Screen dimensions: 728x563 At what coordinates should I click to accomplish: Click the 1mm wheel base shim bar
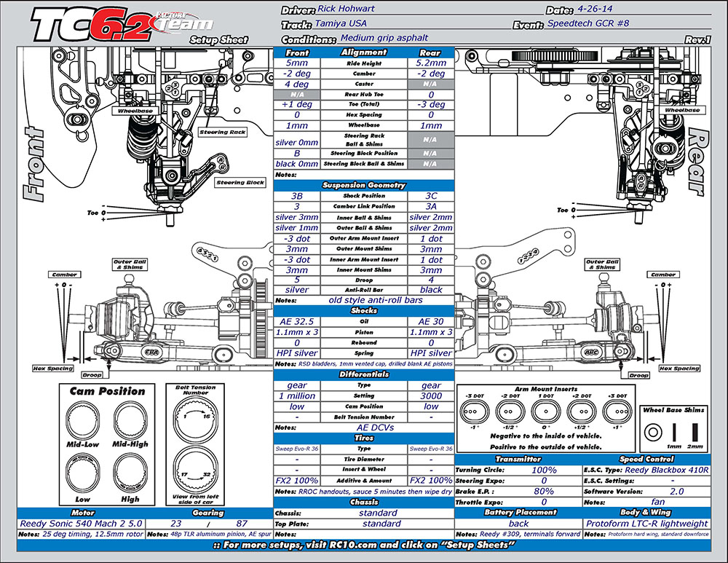click(674, 432)
